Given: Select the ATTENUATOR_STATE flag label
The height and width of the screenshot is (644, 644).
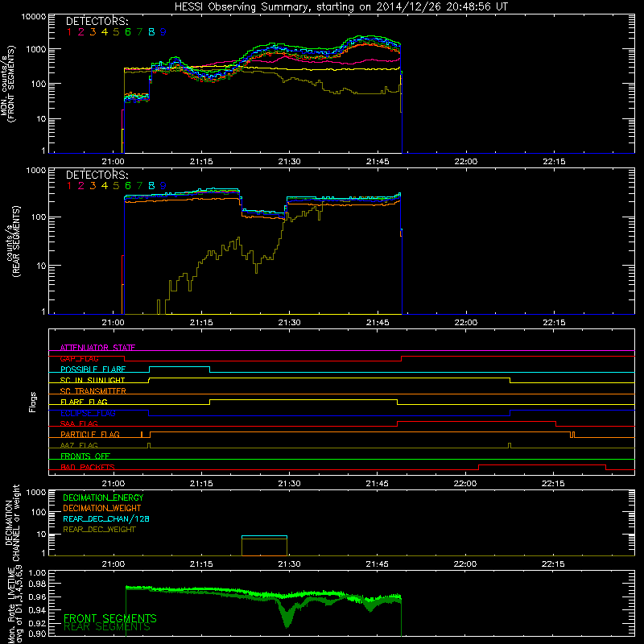Looking at the screenshot, I should pos(97,348).
